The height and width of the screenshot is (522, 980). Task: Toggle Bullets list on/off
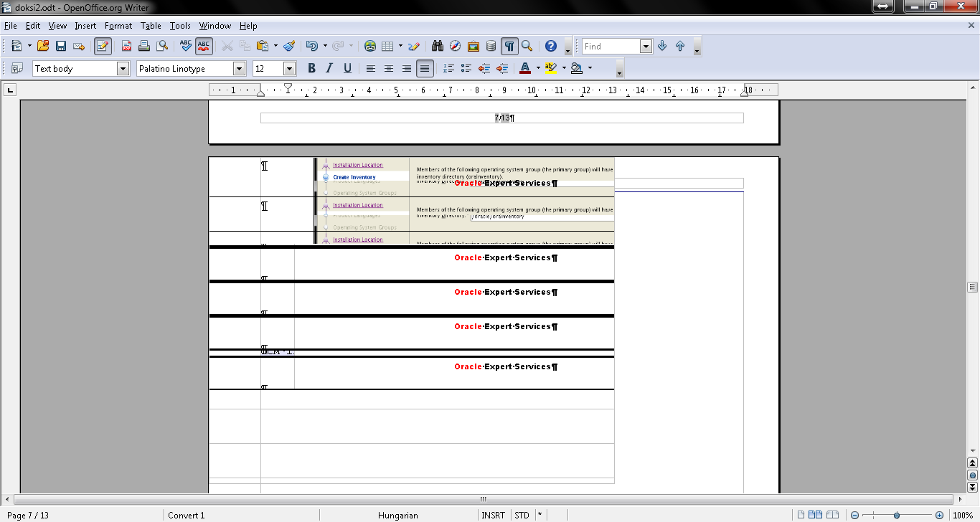[466, 68]
